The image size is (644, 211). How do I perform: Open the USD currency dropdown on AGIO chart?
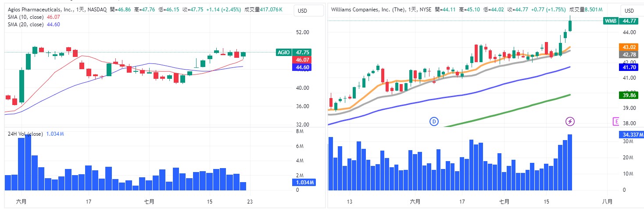pyautogui.click(x=303, y=11)
